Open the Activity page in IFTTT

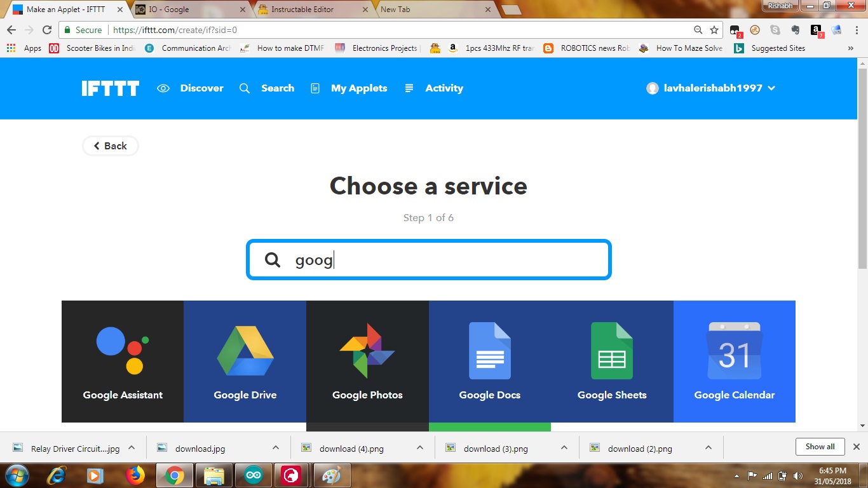coord(434,88)
